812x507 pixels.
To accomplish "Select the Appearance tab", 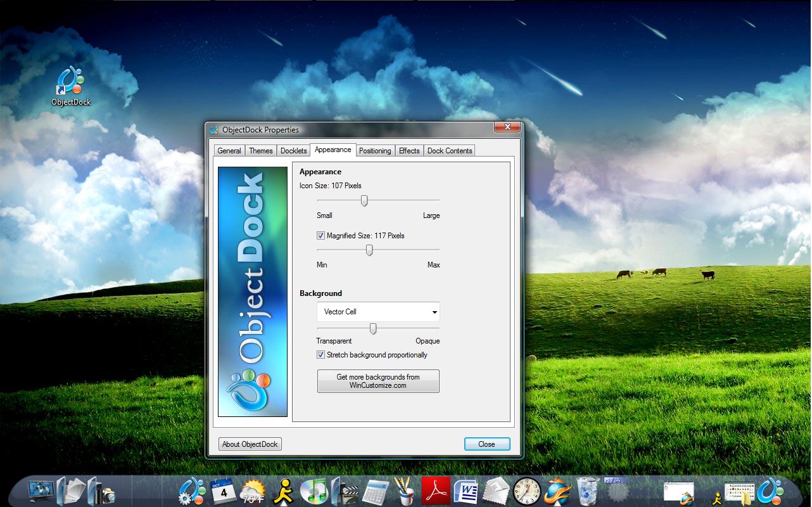I will click(x=333, y=150).
